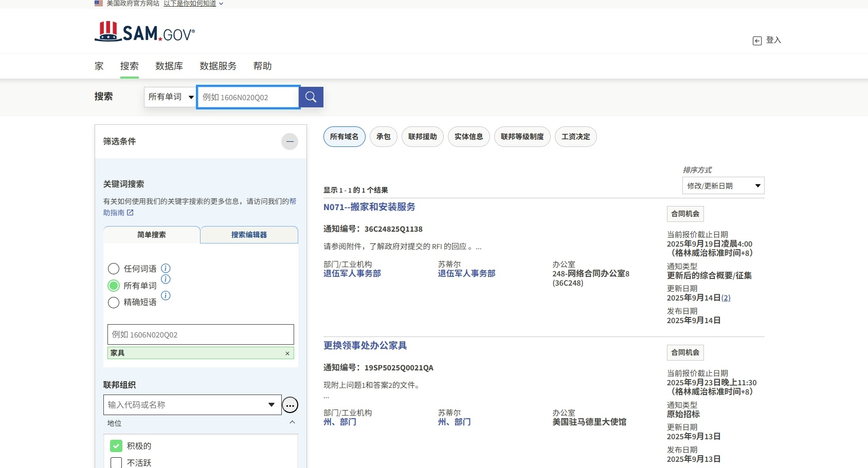Check the 不活跃 status checkbox
This screenshot has height=468, width=868.
(x=116, y=463)
